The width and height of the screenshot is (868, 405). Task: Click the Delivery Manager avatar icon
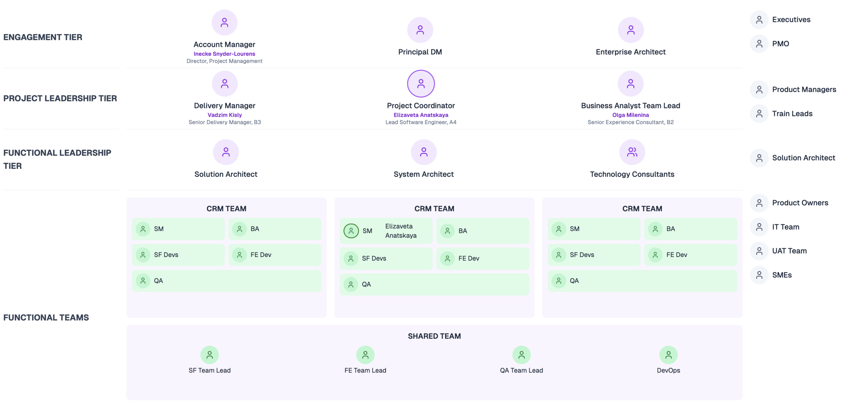click(225, 84)
